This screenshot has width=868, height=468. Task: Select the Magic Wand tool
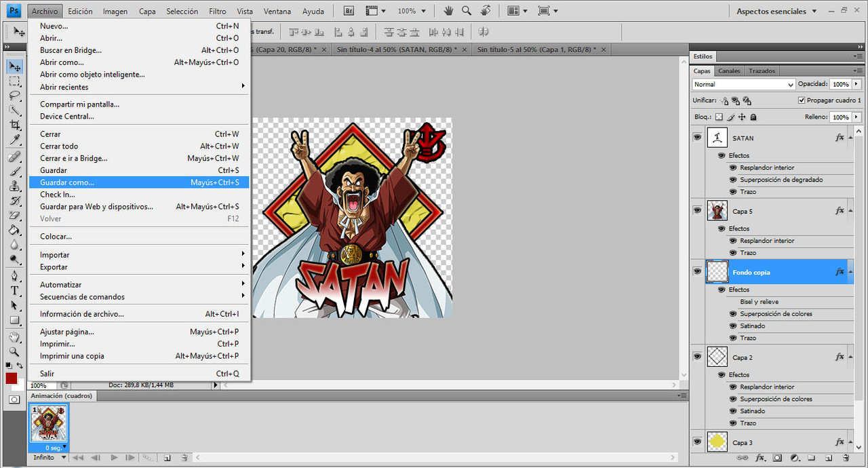pyautogui.click(x=14, y=111)
